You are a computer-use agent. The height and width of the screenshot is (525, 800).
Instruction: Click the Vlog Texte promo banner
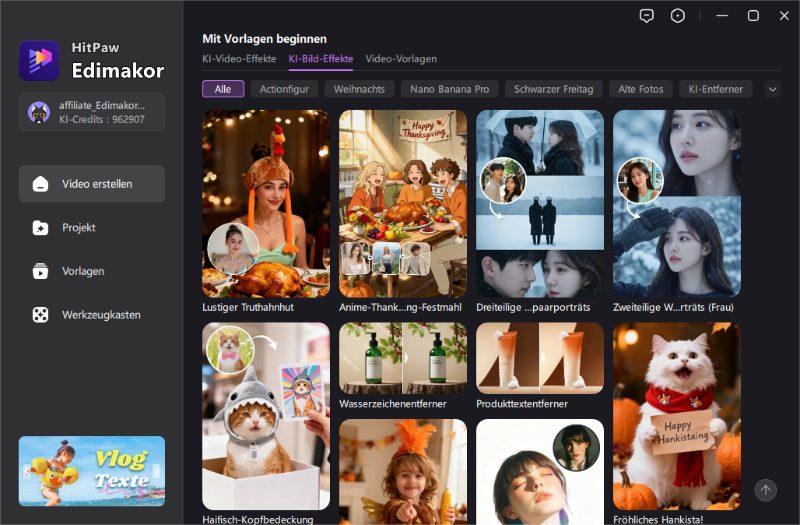pos(92,471)
